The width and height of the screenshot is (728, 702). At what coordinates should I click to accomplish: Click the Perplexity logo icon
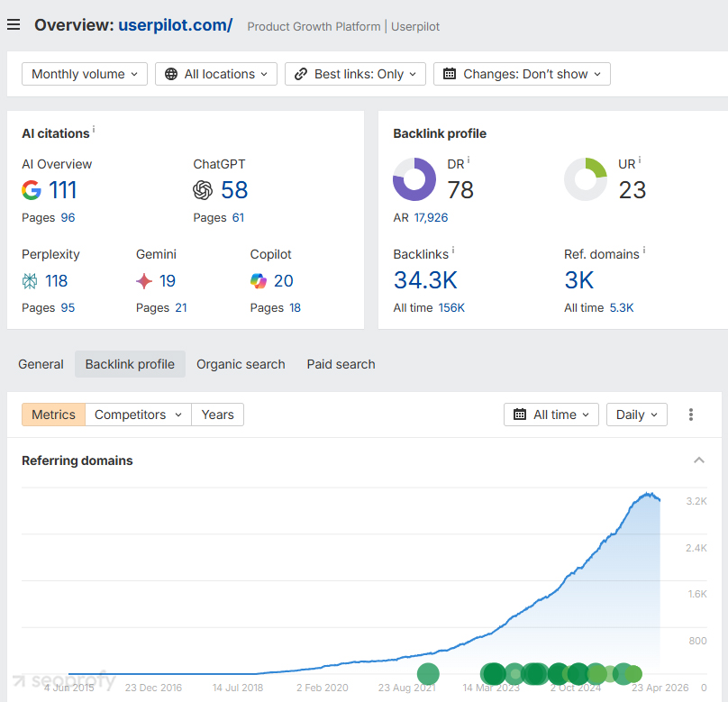(30, 281)
